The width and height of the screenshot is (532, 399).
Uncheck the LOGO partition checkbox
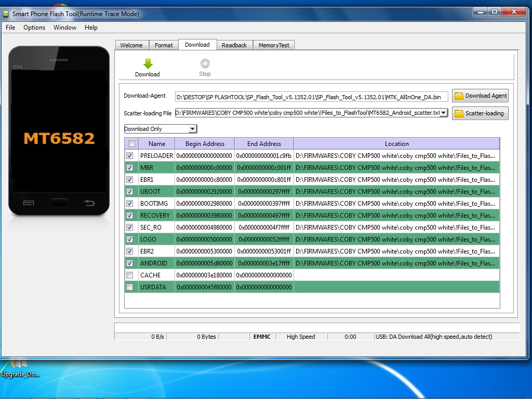[x=129, y=239]
